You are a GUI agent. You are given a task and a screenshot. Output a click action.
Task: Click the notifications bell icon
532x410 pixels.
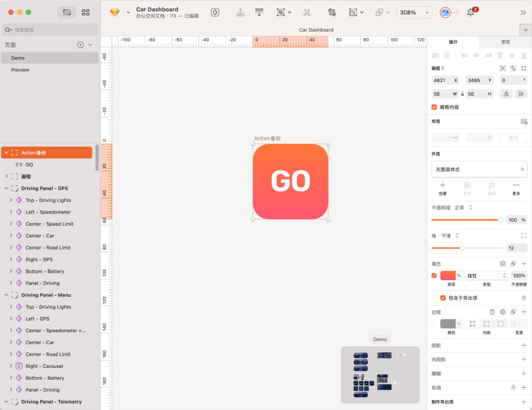(470, 12)
